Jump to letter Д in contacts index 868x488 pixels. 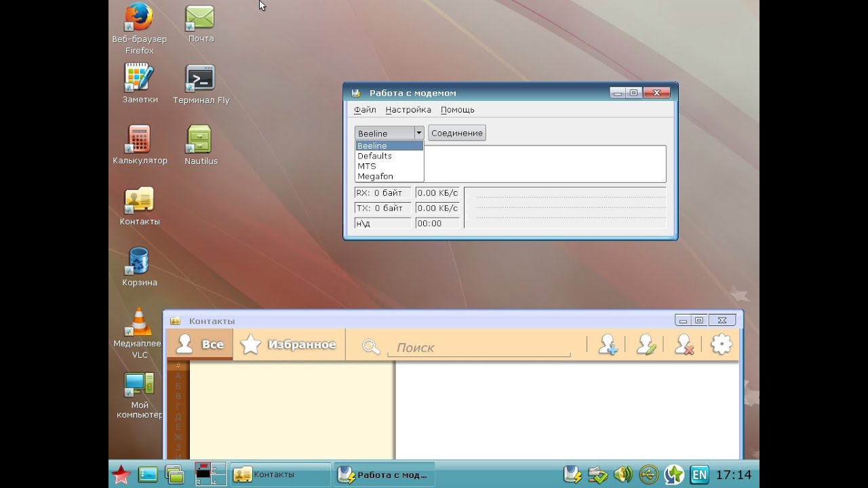178,416
